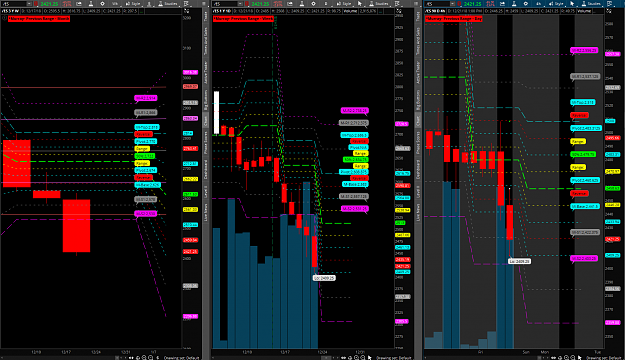Click red link clip icon in left chart
Image resolution: width=625 pixels, height=360 pixels.
tap(36, 4)
